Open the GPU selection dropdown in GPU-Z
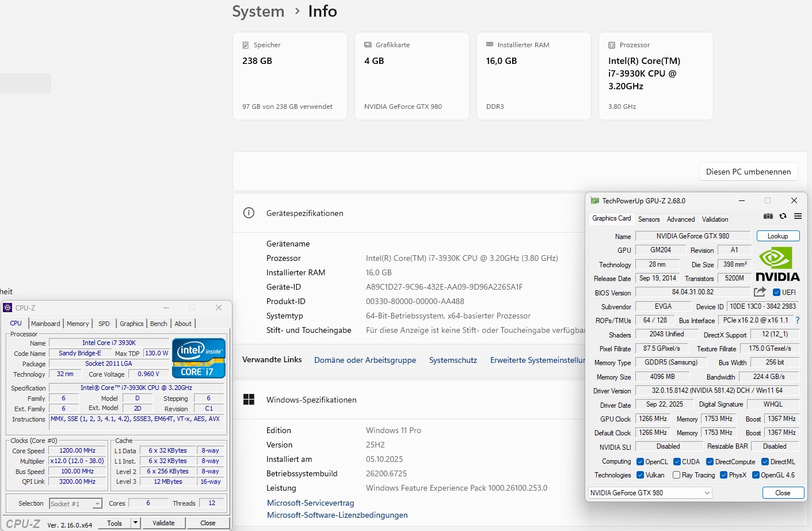 pyautogui.click(x=650, y=493)
